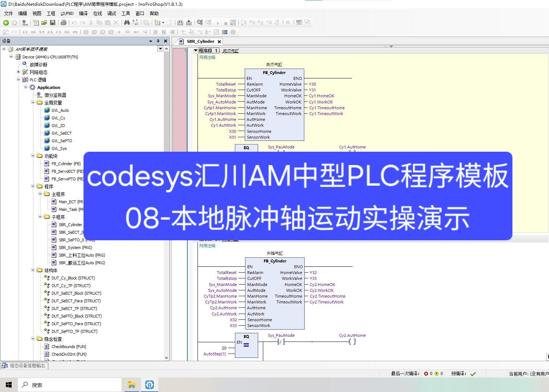549x392 pixels.
Task: Click inside the Windows search box
Action: (69, 384)
